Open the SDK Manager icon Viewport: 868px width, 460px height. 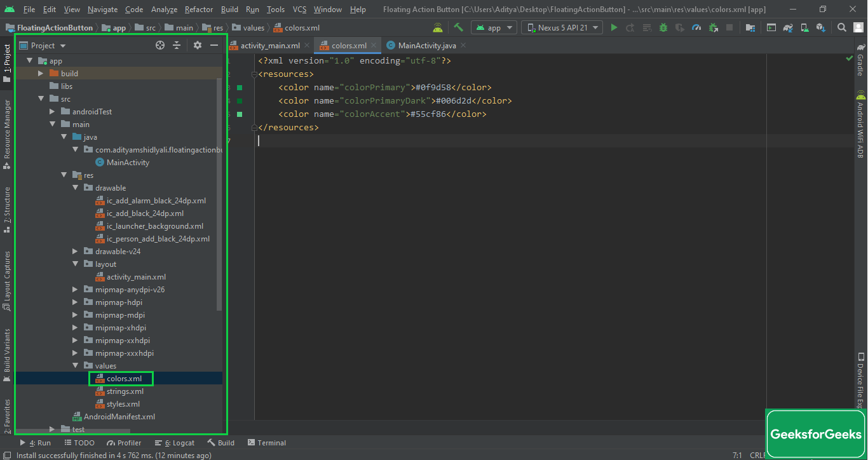click(821, 27)
